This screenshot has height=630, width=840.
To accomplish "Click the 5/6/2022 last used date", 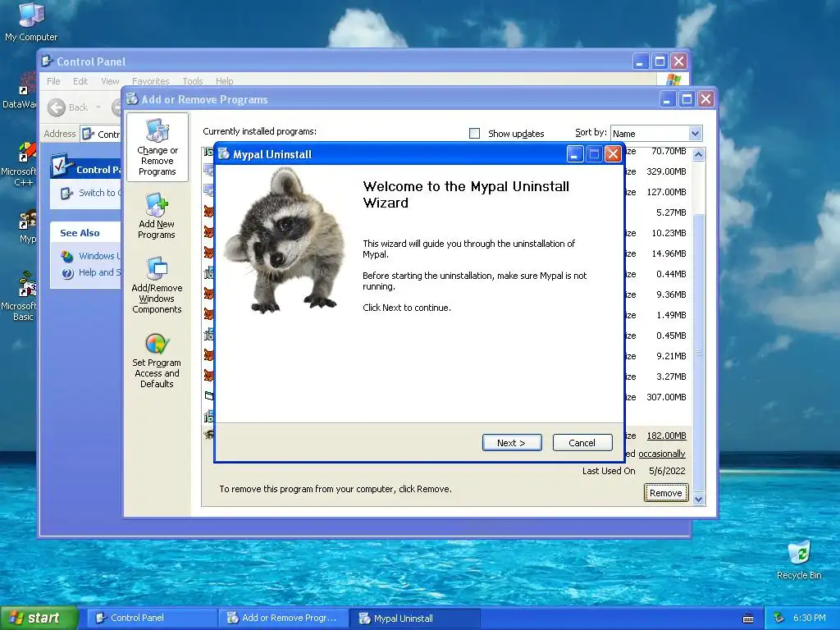I will 667,471.
